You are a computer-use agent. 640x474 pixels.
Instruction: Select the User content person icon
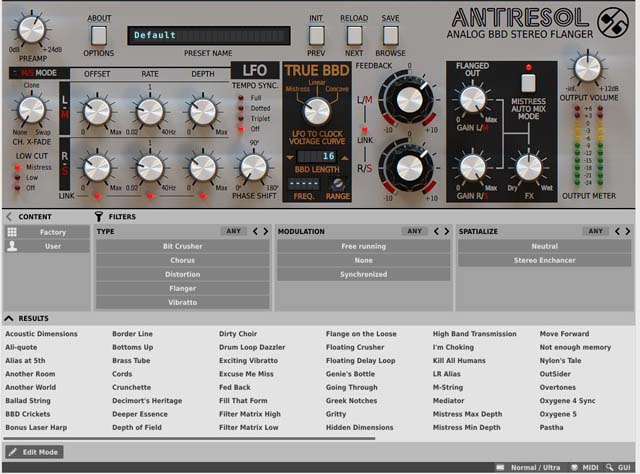[12, 245]
